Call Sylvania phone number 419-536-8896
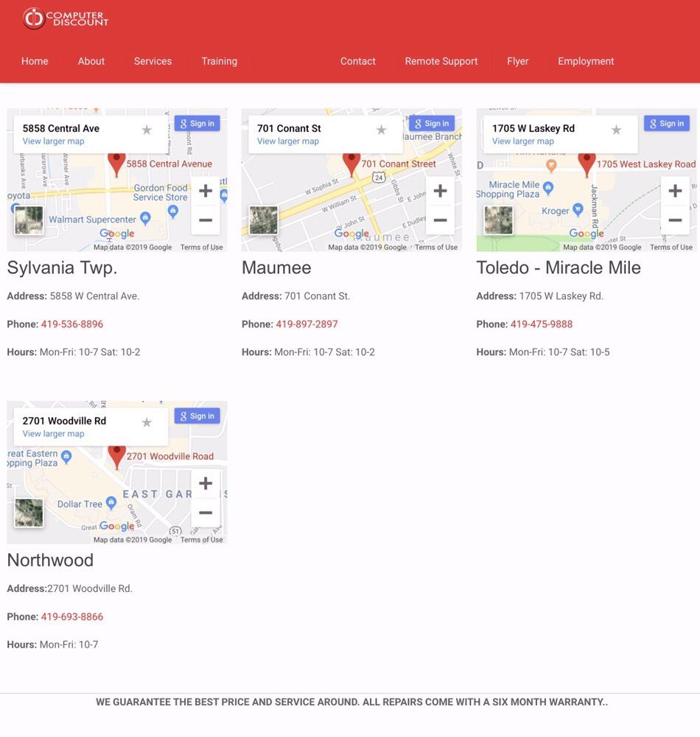Screen dimensions: 700x737 coord(72,324)
